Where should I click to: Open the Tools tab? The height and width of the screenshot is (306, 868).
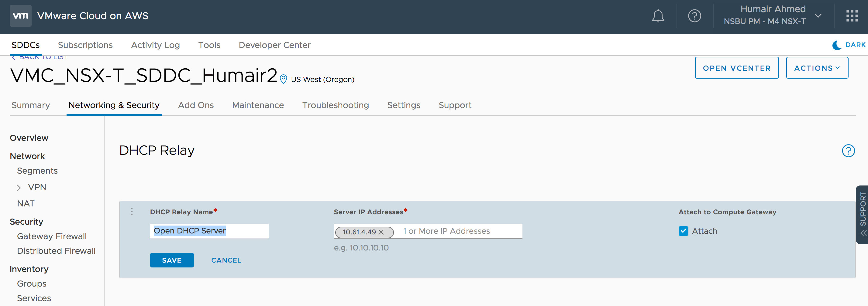(209, 45)
